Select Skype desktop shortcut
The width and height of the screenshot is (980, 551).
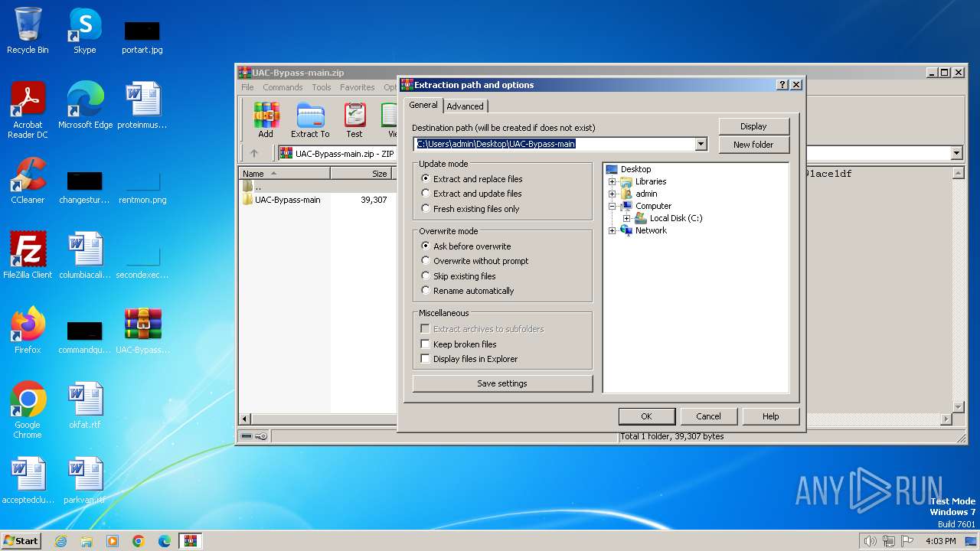coord(84,31)
